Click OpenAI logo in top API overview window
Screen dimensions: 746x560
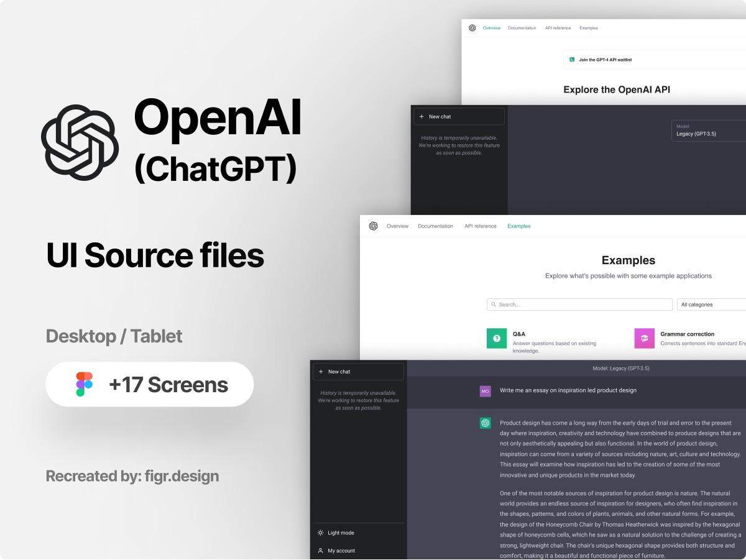point(472,28)
